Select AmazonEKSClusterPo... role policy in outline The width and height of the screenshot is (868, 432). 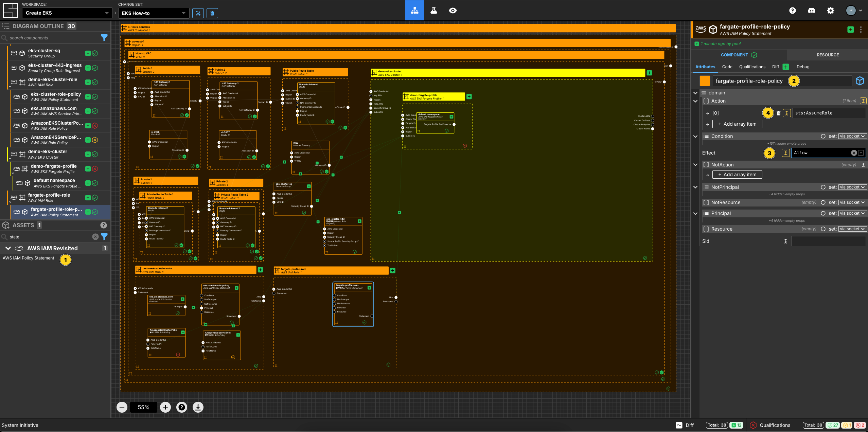pos(60,125)
